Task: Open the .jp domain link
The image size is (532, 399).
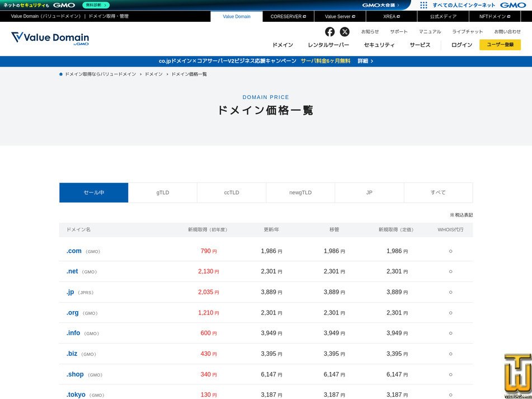Action: 70,292
